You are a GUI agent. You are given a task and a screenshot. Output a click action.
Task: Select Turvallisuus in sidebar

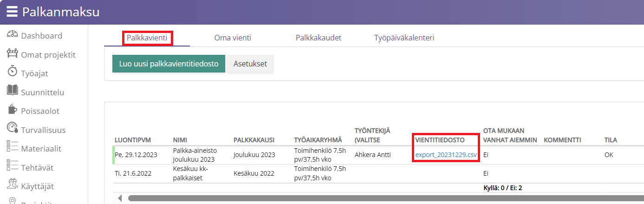(44, 130)
